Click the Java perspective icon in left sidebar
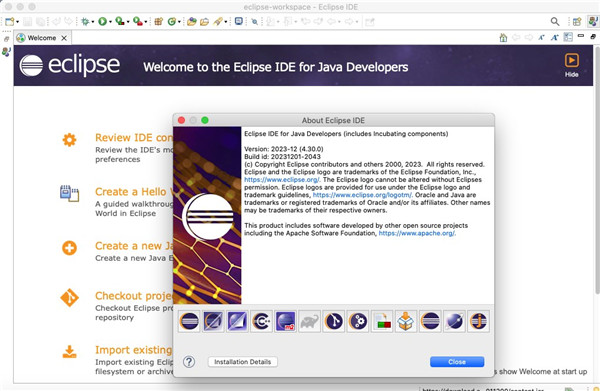 point(7,52)
